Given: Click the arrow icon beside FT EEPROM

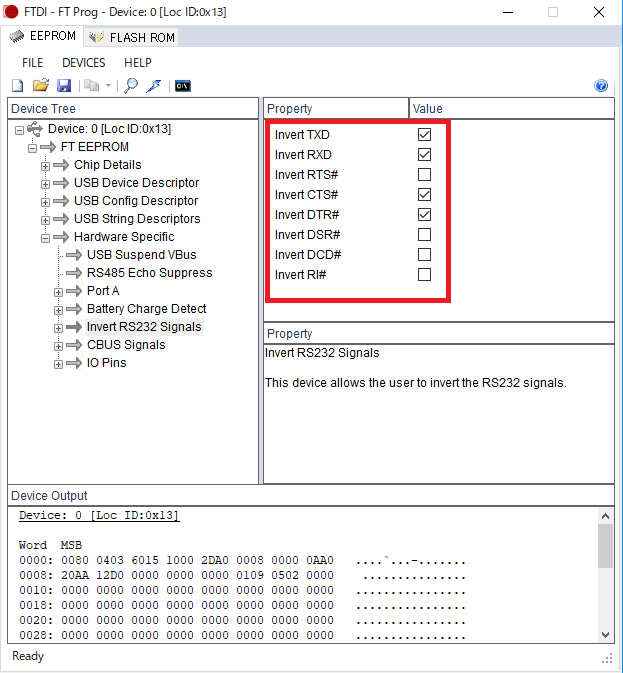Looking at the screenshot, I should (48, 147).
